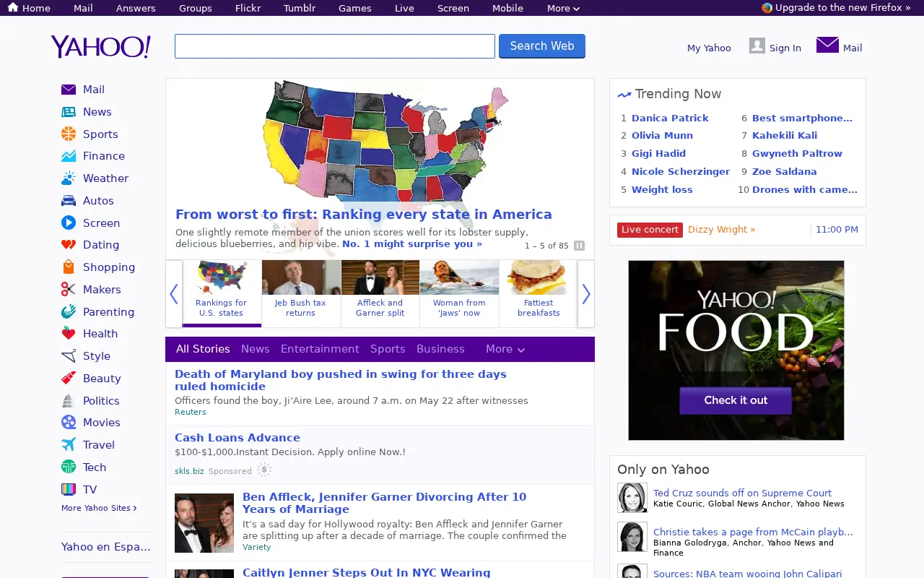Open trending topic Weight loss

tap(662, 189)
